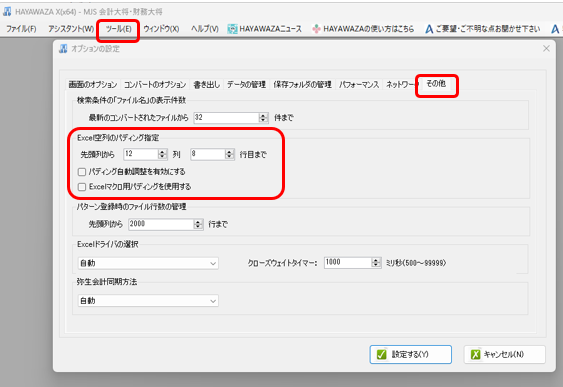Switch to パフォーマンス tab
This screenshot has width=563, height=387.
point(359,84)
